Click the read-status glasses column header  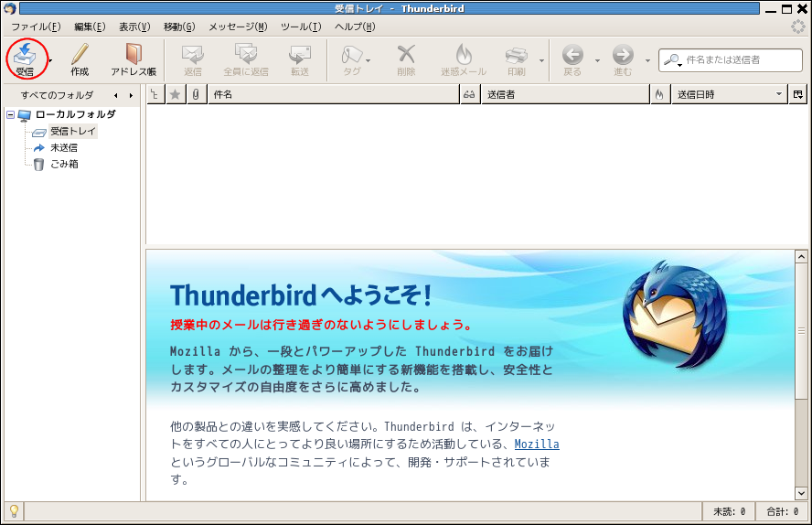point(469,94)
